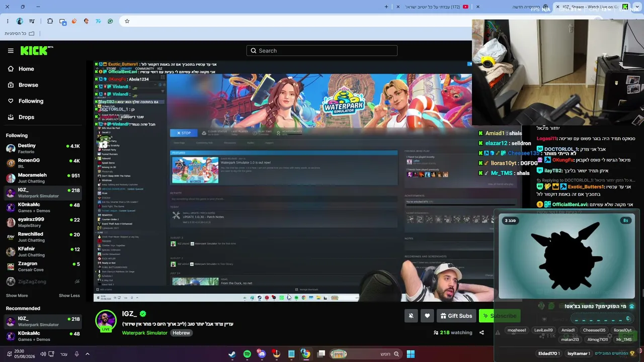Open K0nkaMc channel in Following list
This screenshot has width=644, height=362.
point(43,207)
